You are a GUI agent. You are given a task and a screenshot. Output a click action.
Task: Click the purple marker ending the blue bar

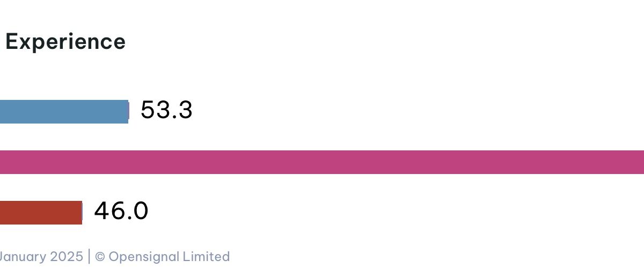tap(129, 111)
